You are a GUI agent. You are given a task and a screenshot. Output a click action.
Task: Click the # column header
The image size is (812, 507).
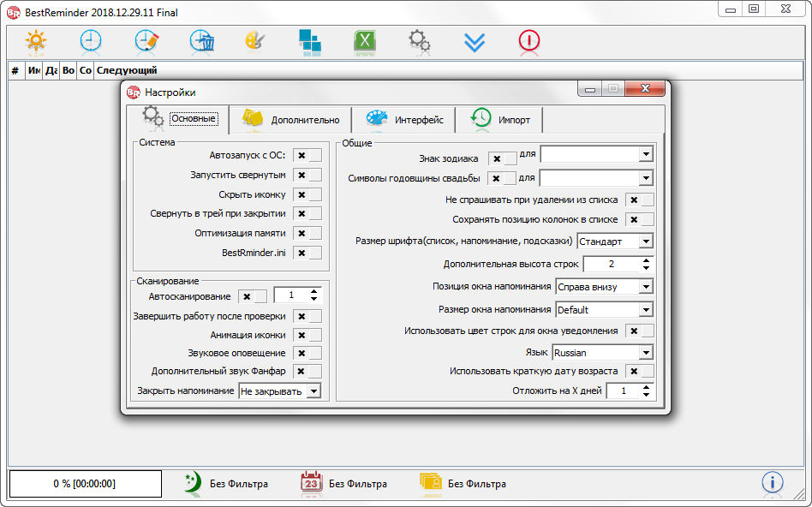(16, 70)
